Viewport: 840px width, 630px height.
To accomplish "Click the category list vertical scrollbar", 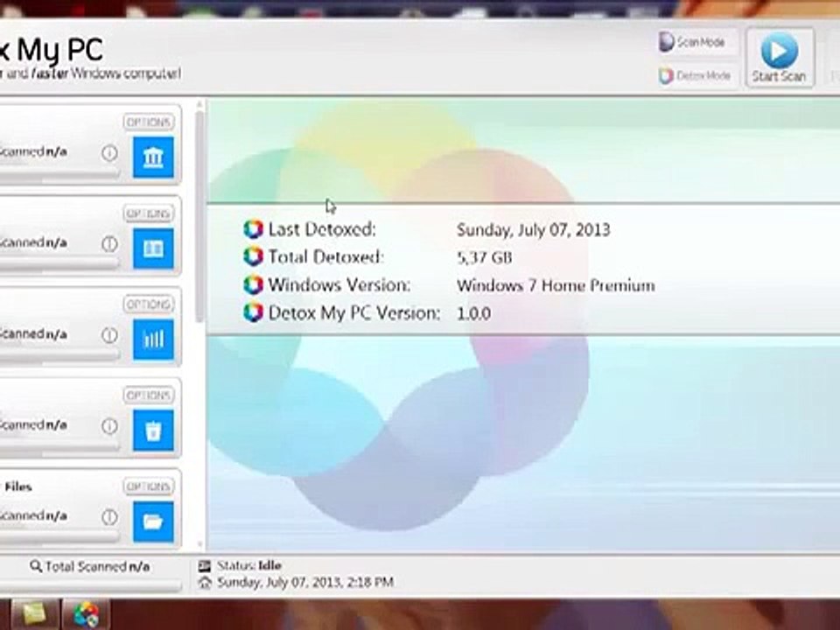I will point(199,216).
